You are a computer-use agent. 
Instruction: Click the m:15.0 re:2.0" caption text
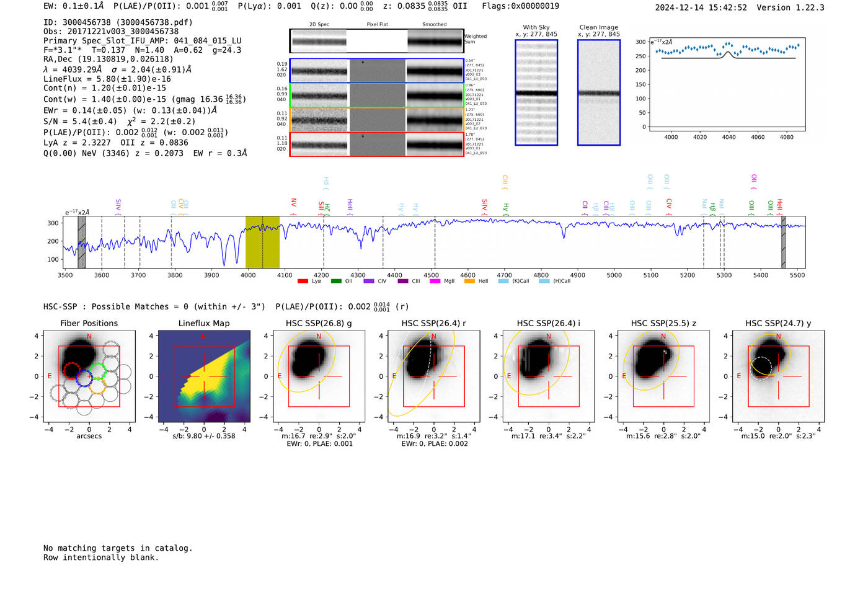click(x=779, y=436)
